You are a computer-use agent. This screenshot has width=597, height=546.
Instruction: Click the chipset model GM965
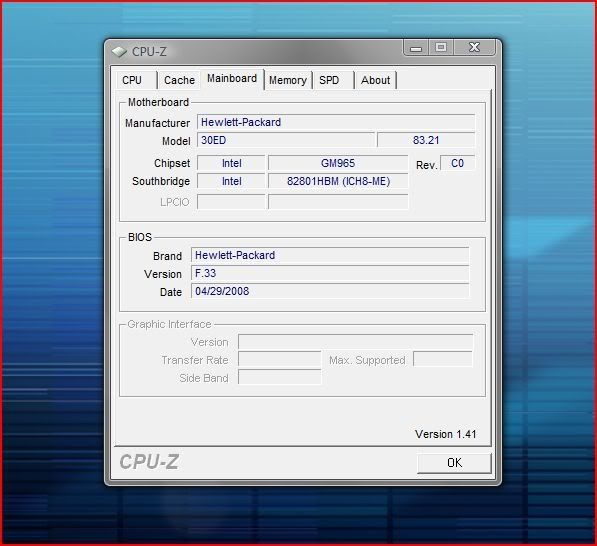[x=338, y=163]
